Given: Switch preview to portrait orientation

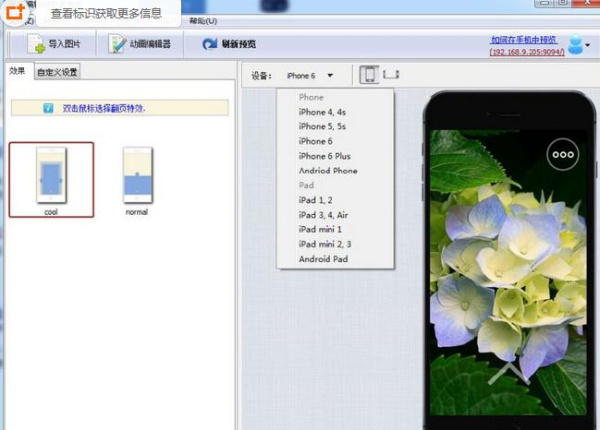Looking at the screenshot, I should pos(369,75).
